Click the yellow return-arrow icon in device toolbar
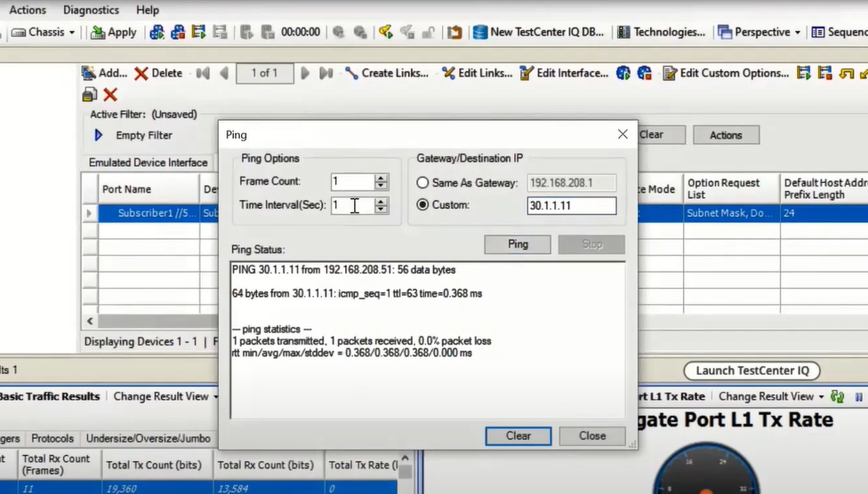Screen dimensions: 868x494 pos(847,73)
